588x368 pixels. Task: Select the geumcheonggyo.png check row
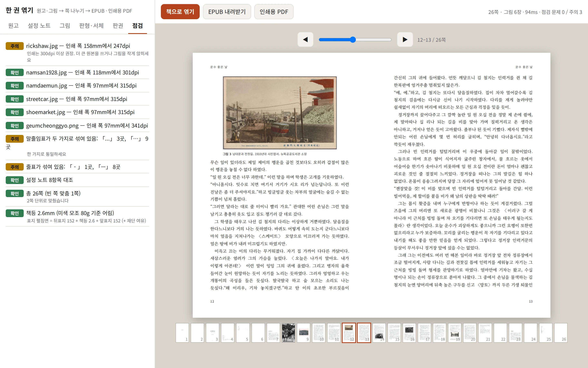(x=77, y=126)
